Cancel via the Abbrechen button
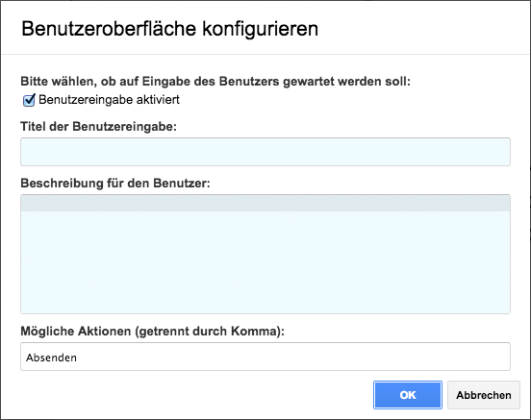This screenshot has width=531, height=420. pos(484,395)
